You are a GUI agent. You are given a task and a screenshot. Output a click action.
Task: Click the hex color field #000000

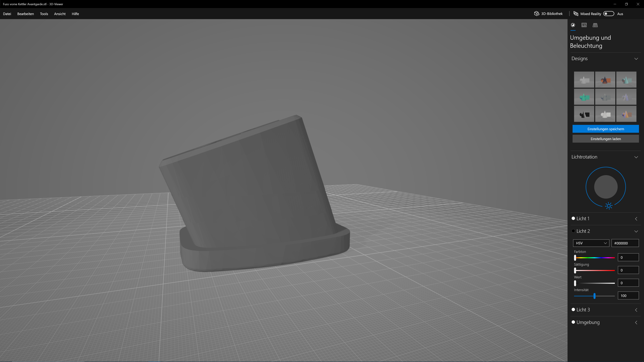[625, 243]
